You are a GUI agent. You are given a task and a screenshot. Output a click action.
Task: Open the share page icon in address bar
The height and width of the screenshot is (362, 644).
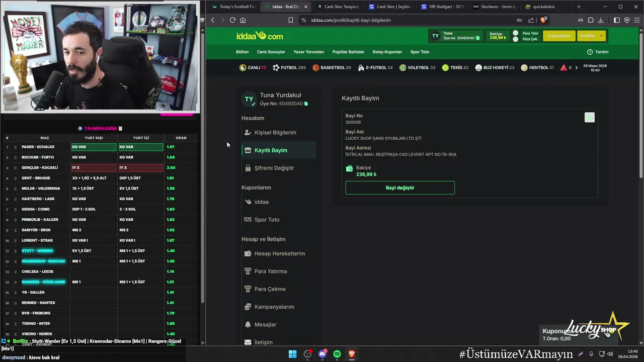[531, 20]
